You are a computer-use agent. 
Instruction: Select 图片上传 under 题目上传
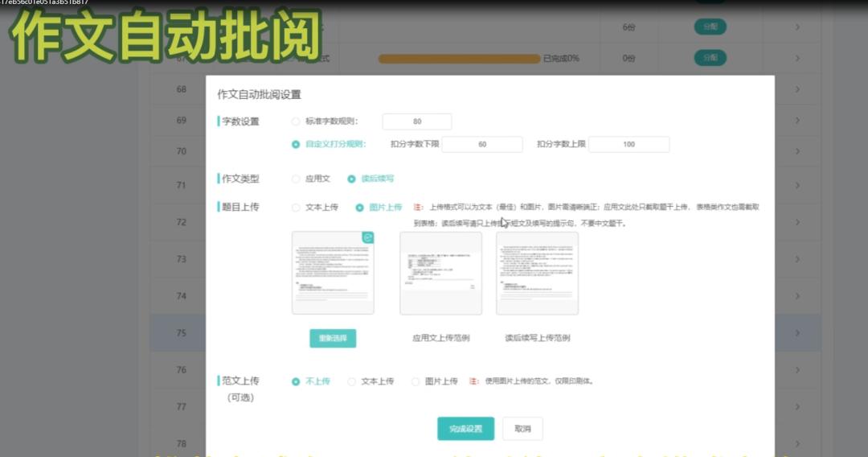click(x=360, y=207)
